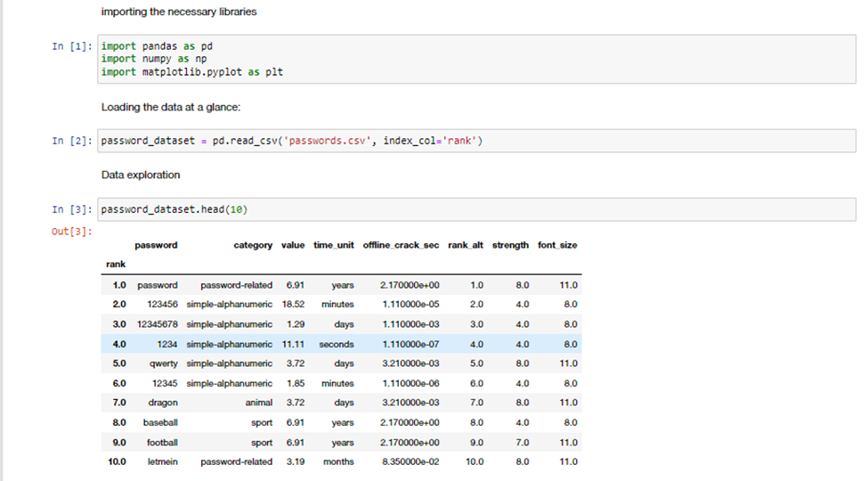Click rank index '4.0' of highlighted row

(119, 344)
